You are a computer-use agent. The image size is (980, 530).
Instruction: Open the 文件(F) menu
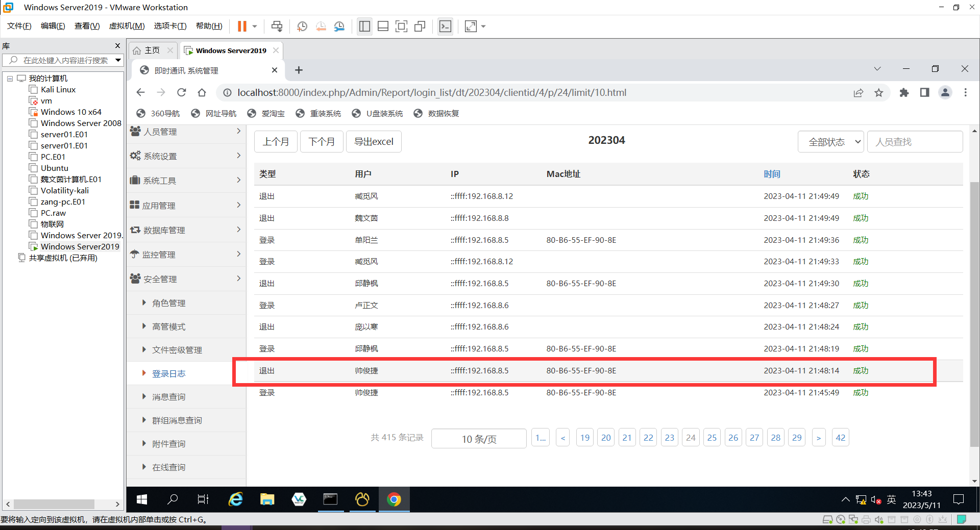pyautogui.click(x=19, y=26)
